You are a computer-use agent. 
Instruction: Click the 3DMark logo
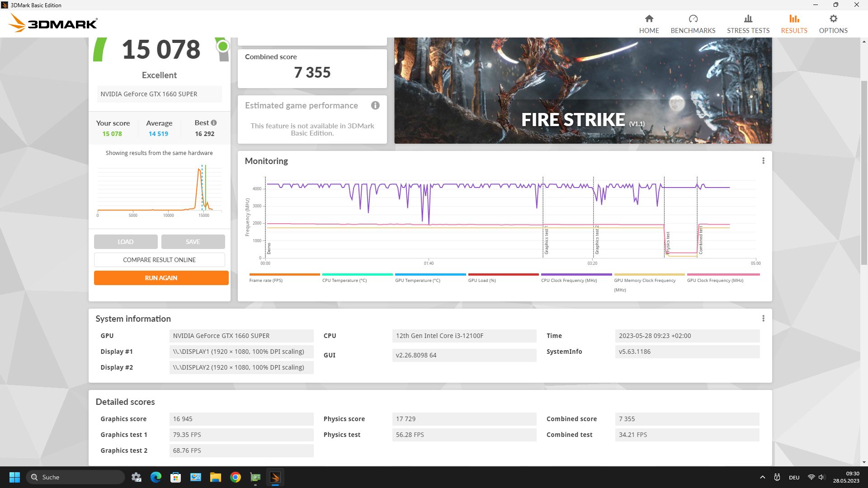(x=53, y=23)
